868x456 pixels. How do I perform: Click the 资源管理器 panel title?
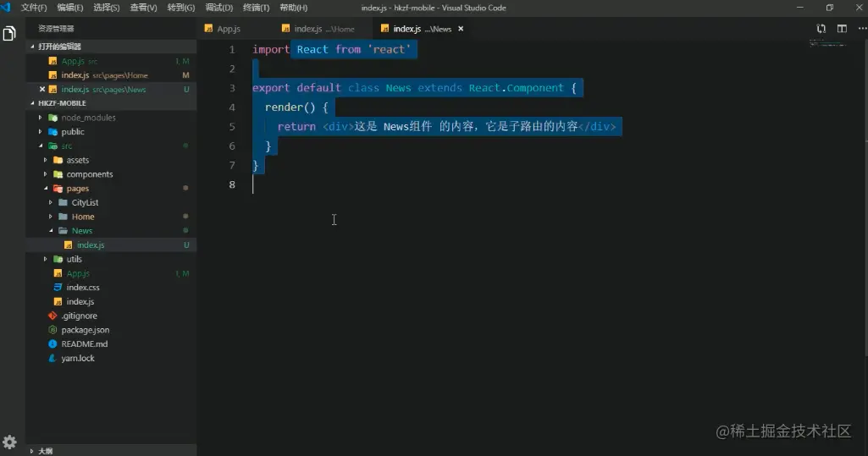tap(56, 29)
